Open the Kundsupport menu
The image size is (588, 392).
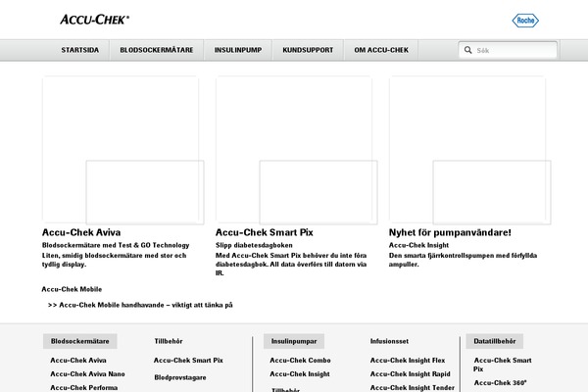(x=308, y=50)
